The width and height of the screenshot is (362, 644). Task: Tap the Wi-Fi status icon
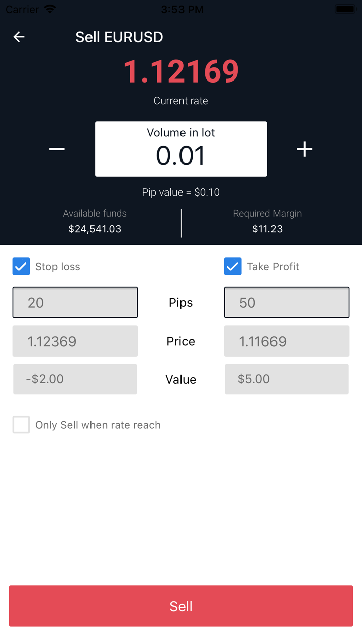pyautogui.click(x=50, y=9)
